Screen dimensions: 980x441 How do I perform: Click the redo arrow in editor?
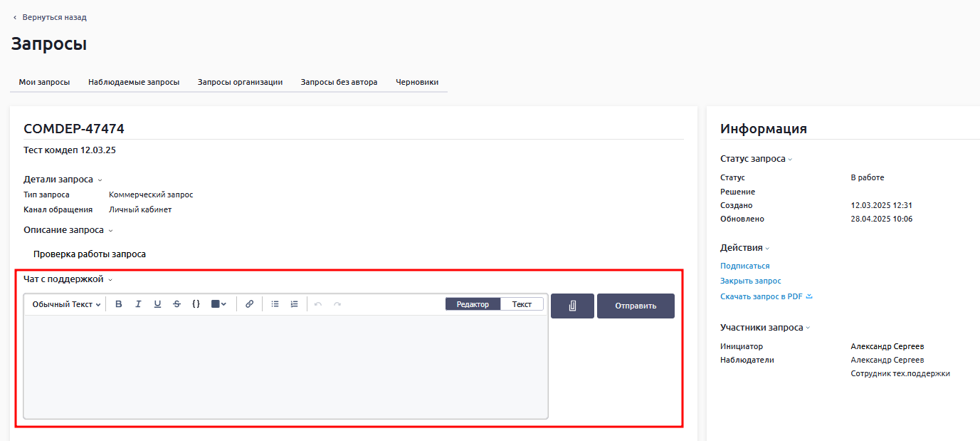pyautogui.click(x=337, y=304)
